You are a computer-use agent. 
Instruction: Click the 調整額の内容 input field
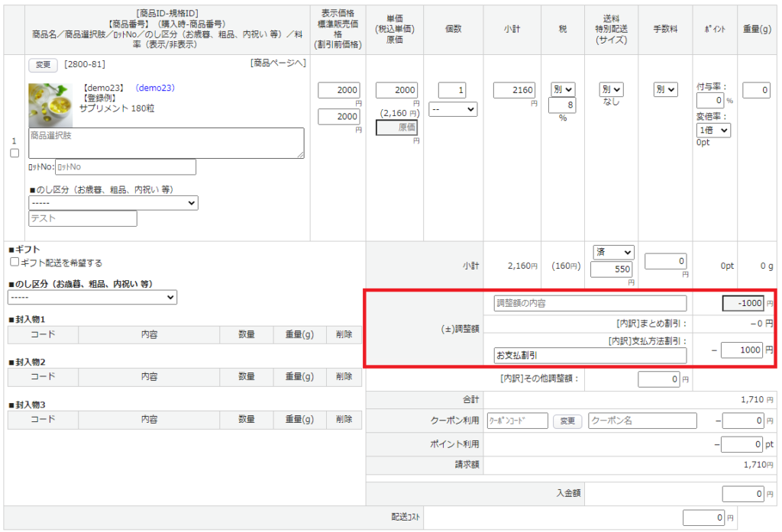click(590, 303)
